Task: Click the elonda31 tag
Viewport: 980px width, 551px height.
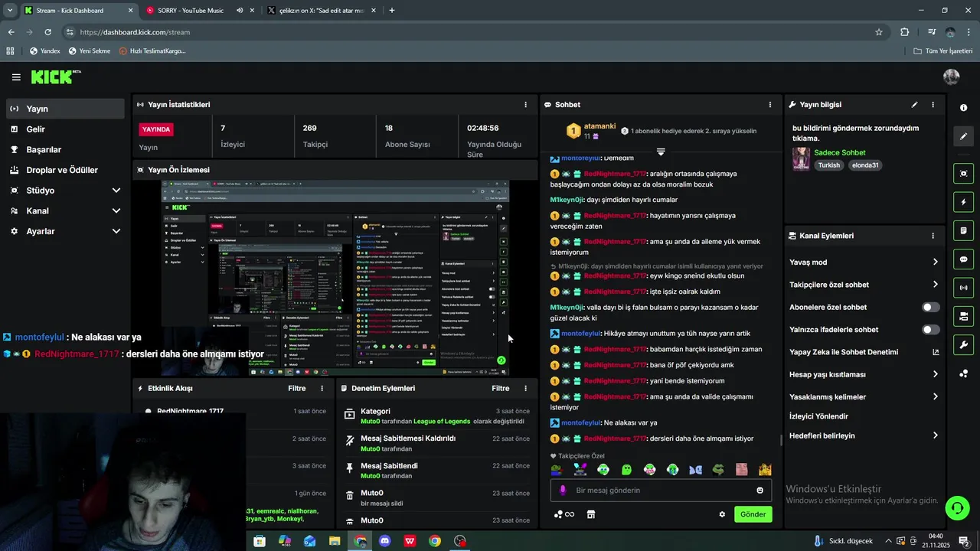Action: point(865,165)
